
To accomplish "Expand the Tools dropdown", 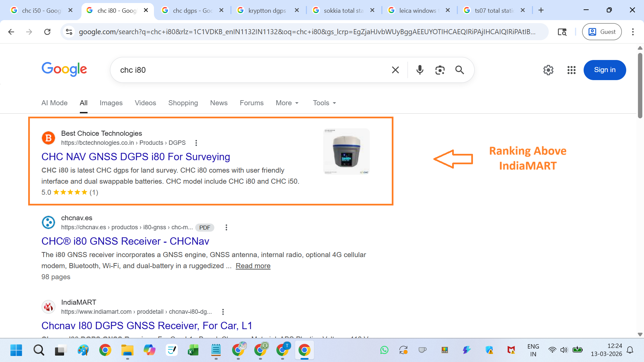I will point(324,103).
